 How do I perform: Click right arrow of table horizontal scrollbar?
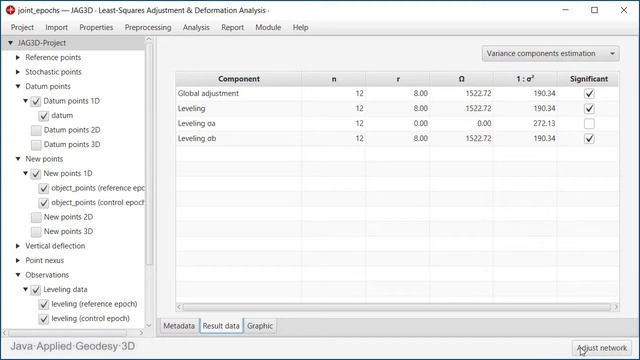[616, 307]
